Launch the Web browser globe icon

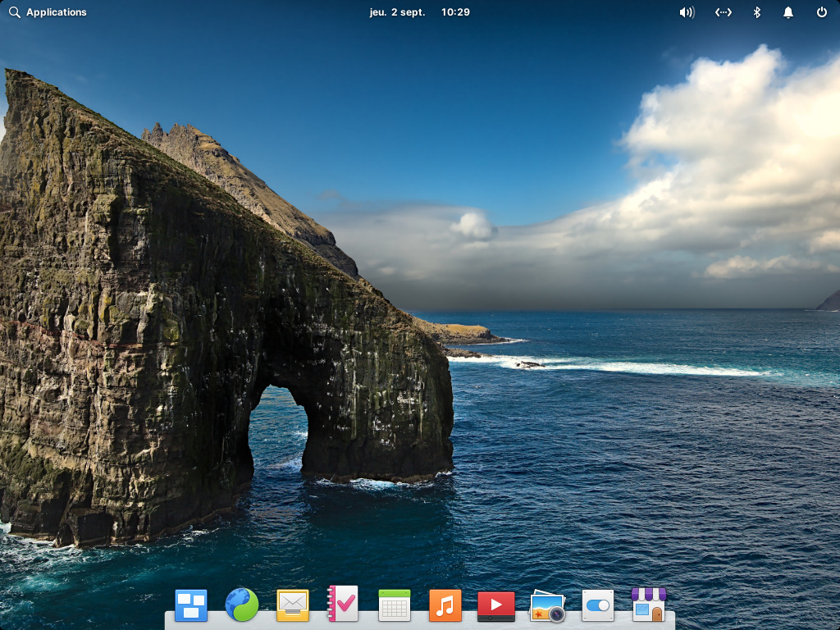[x=242, y=605]
